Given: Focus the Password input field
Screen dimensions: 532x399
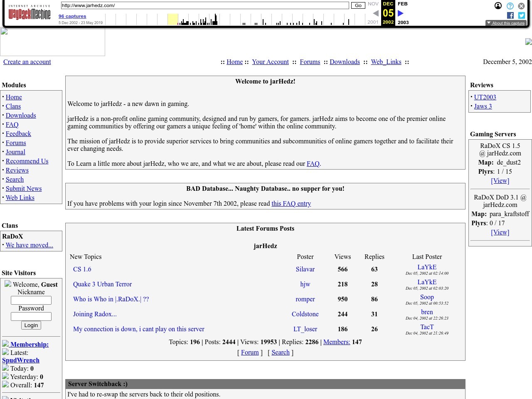Looking at the screenshot, I should point(31,316).
